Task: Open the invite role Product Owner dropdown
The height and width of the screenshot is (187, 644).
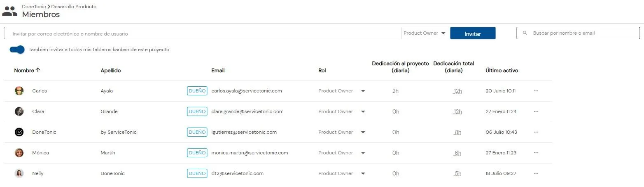Action: click(425, 33)
